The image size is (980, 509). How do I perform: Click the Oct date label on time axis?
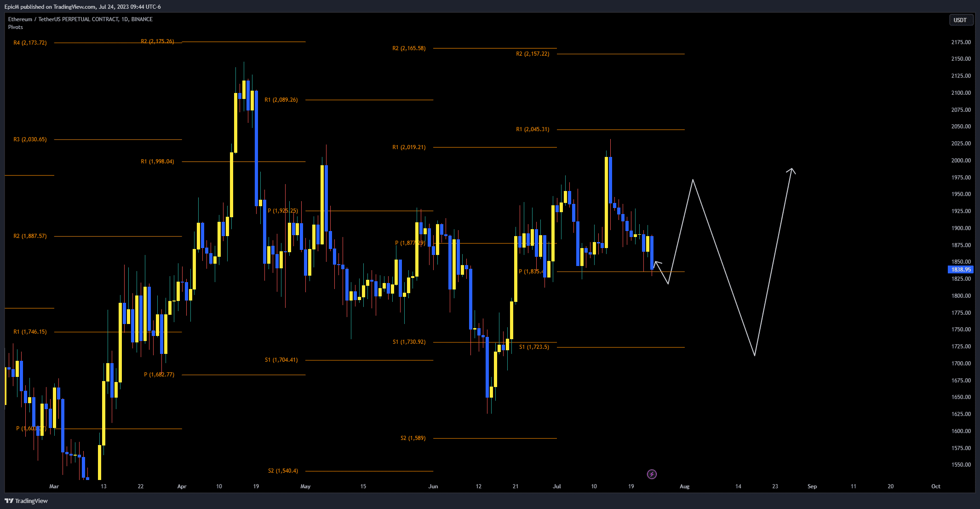tap(935, 486)
